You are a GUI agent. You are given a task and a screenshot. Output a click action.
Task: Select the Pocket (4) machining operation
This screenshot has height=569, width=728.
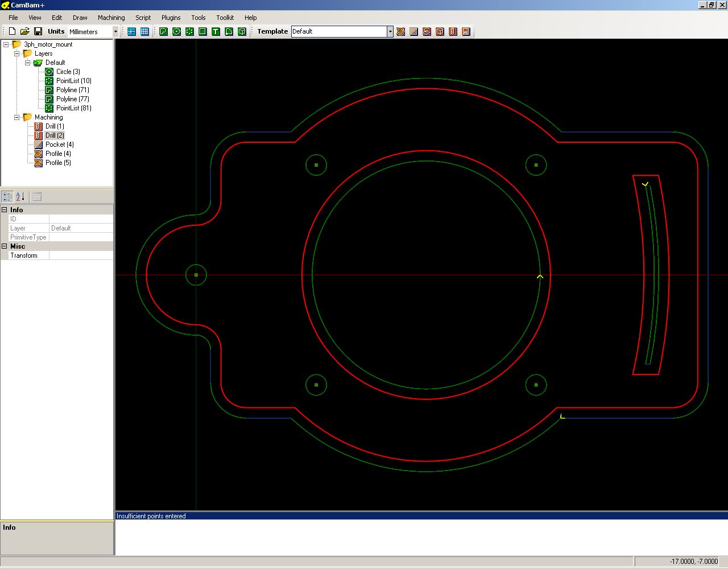[60, 145]
